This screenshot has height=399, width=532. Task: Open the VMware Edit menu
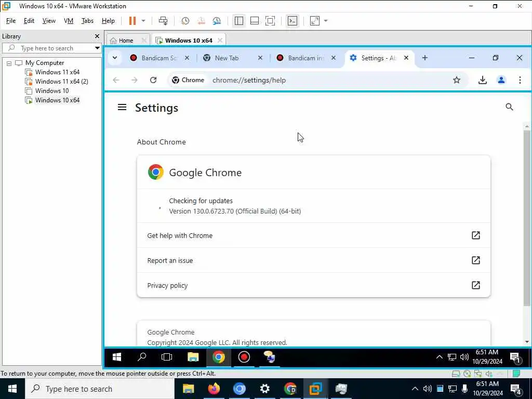tap(29, 21)
